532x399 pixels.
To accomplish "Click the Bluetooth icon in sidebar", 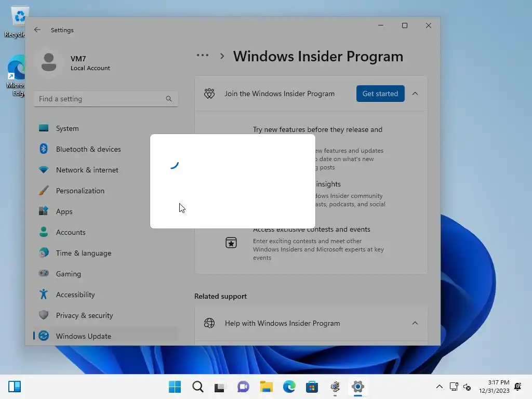I will pos(44,149).
